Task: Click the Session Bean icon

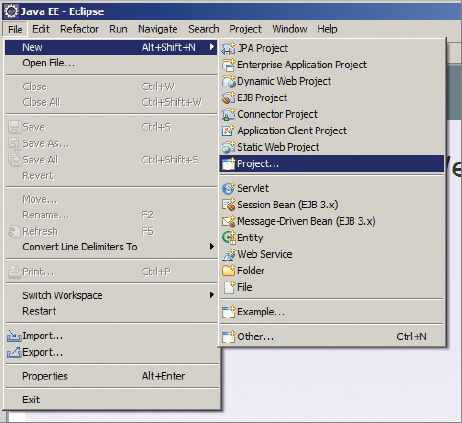Action: click(x=229, y=205)
